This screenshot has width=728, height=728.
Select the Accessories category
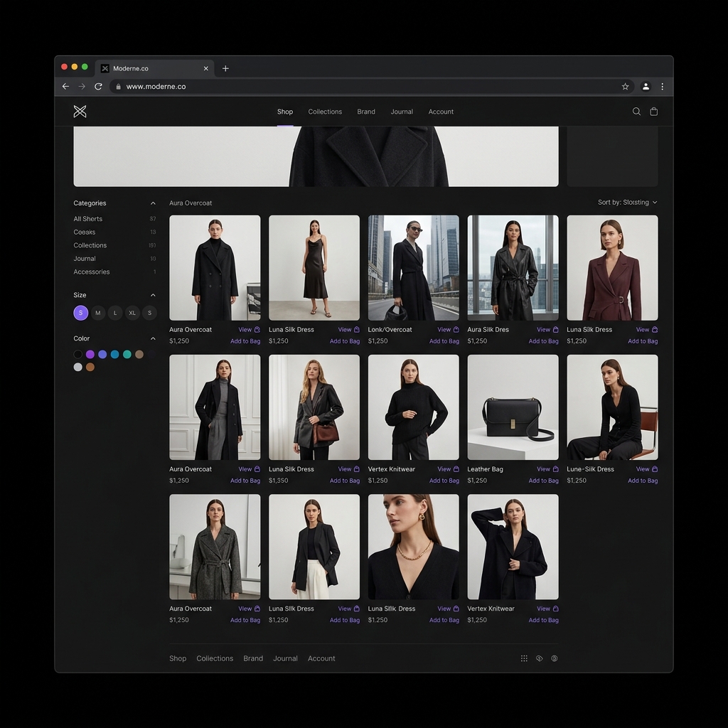click(92, 272)
